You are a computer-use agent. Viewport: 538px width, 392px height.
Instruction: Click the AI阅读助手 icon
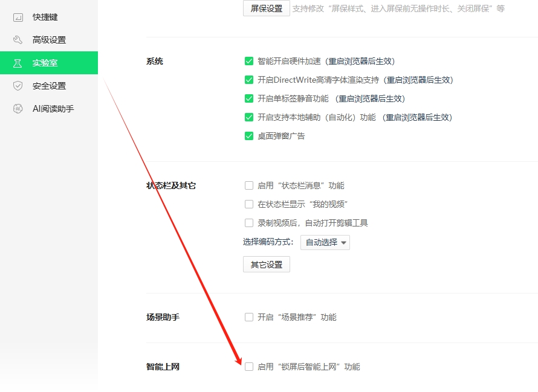click(x=18, y=109)
